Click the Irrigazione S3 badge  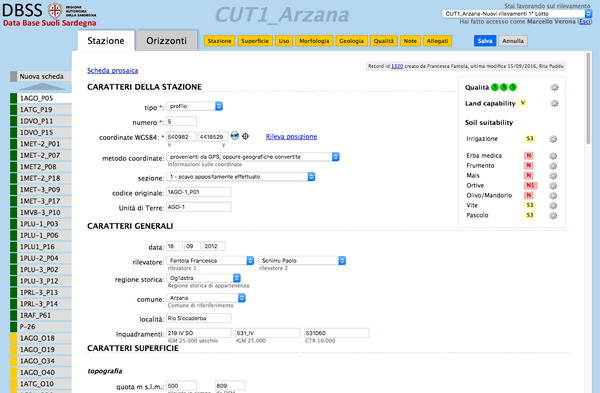(x=530, y=139)
